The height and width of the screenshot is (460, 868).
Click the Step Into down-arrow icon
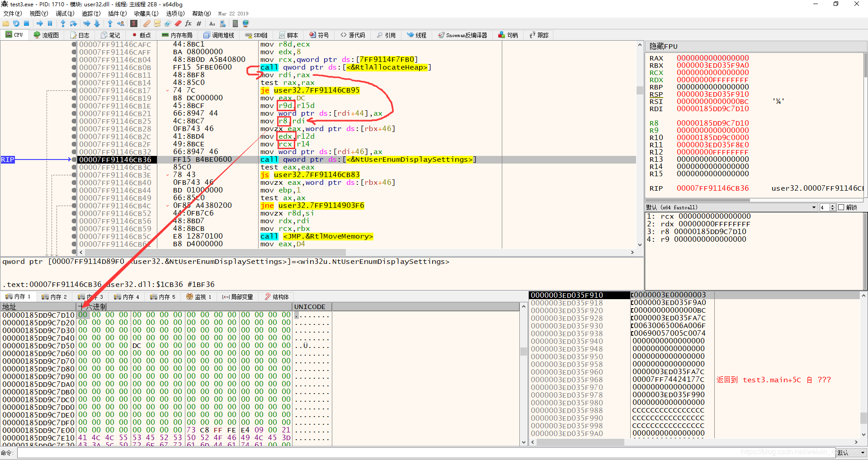pyautogui.click(x=63, y=23)
